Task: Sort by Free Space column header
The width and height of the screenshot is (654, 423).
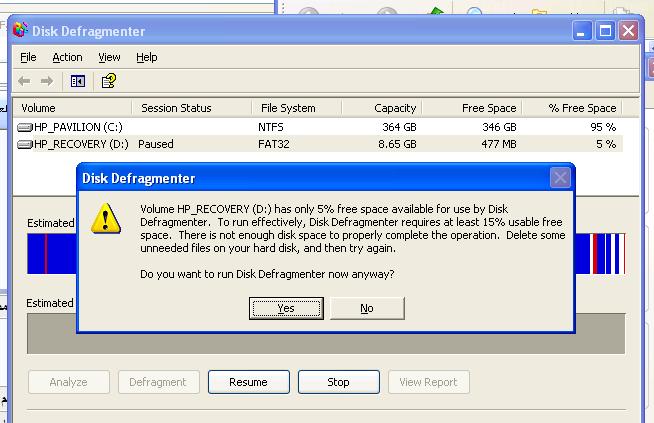Action: click(x=472, y=108)
